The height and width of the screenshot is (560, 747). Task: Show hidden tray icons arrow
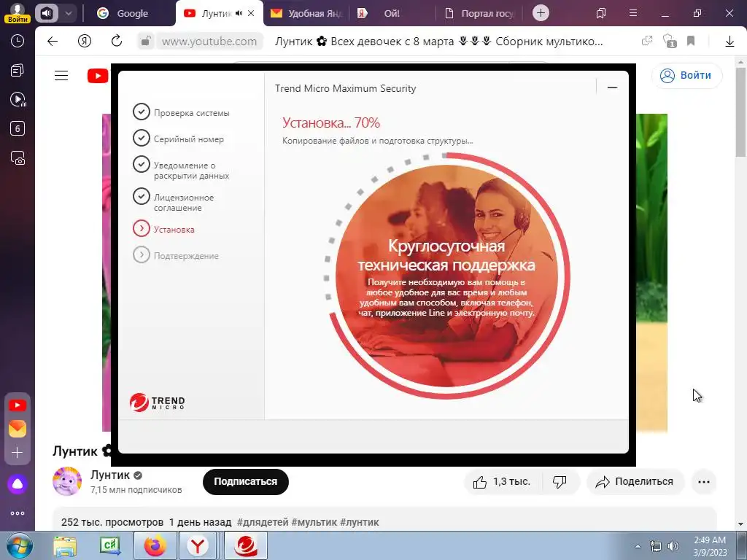[x=638, y=547]
